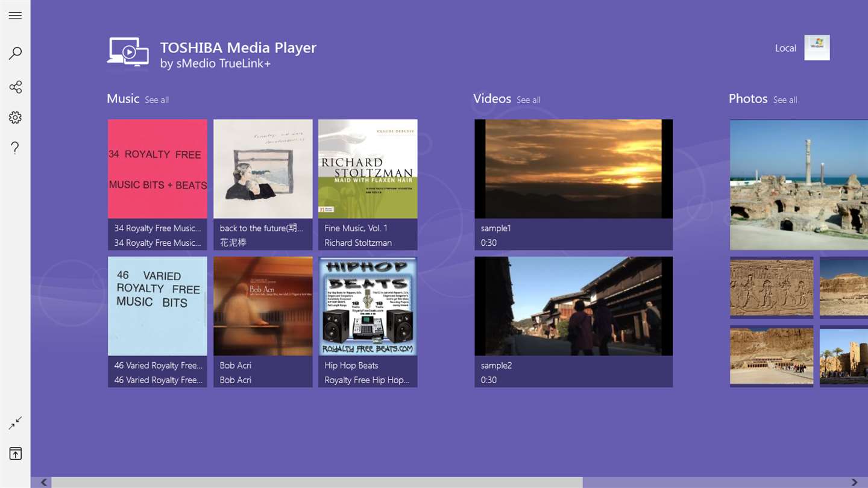This screenshot has height=488, width=868.
Task: Play the sample1 sunset video thumbnail
Action: (573, 169)
